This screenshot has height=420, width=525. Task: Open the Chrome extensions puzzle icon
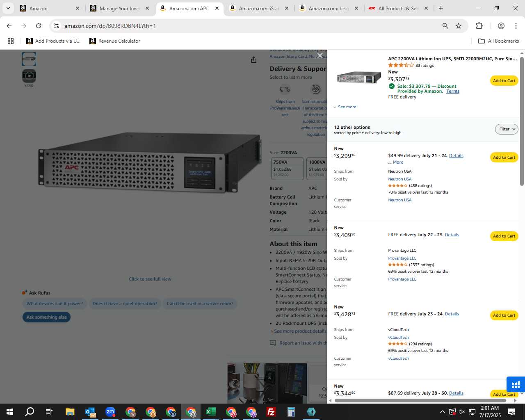coord(479,26)
